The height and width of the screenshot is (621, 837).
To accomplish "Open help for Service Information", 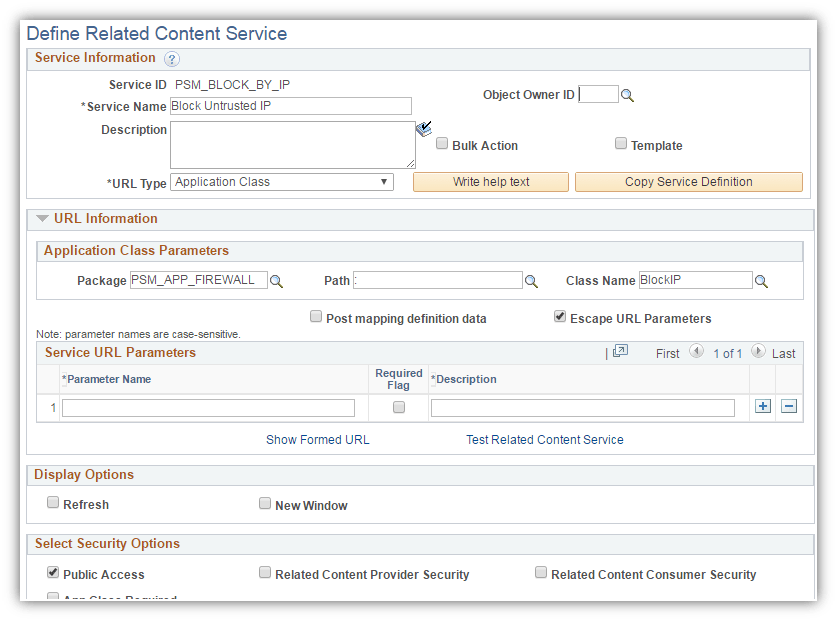I will click(171, 58).
